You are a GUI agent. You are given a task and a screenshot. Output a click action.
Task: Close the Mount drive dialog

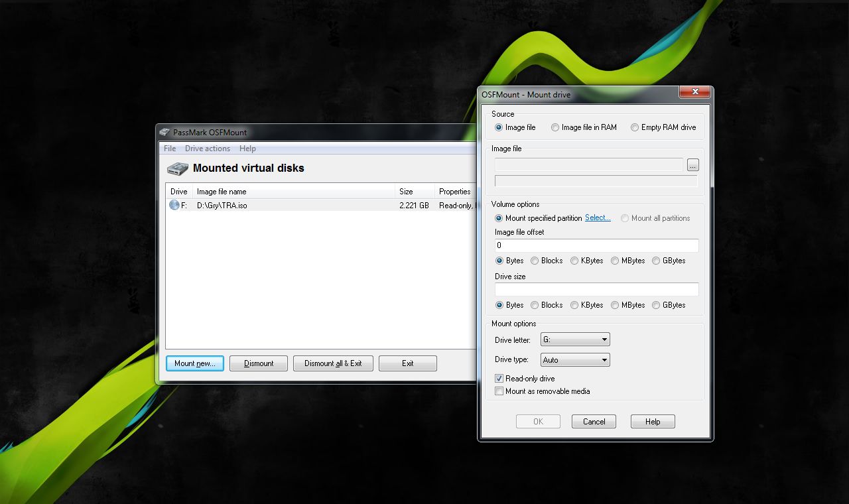point(695,92)
